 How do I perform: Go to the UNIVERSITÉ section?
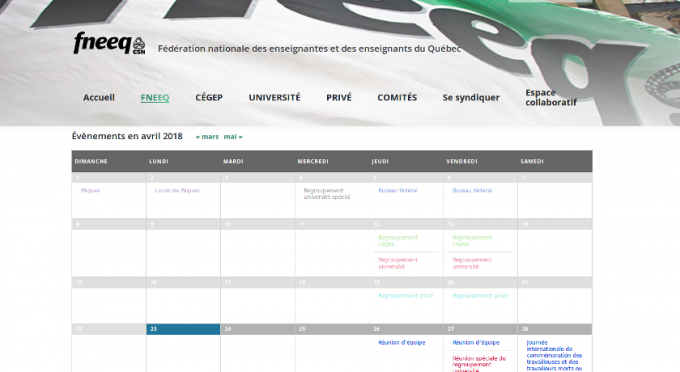click(275, 98)
